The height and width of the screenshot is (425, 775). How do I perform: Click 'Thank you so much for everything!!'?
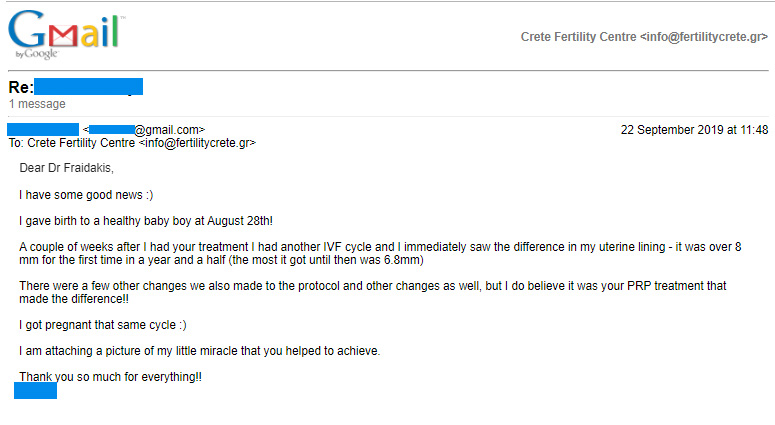[110, 377]
